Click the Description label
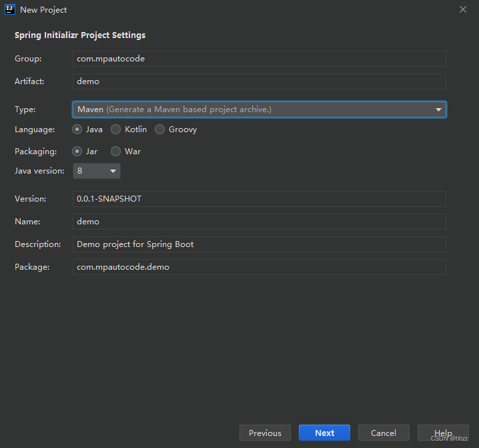The height and width of the screenshot is (448, 479). coord(38,244)
